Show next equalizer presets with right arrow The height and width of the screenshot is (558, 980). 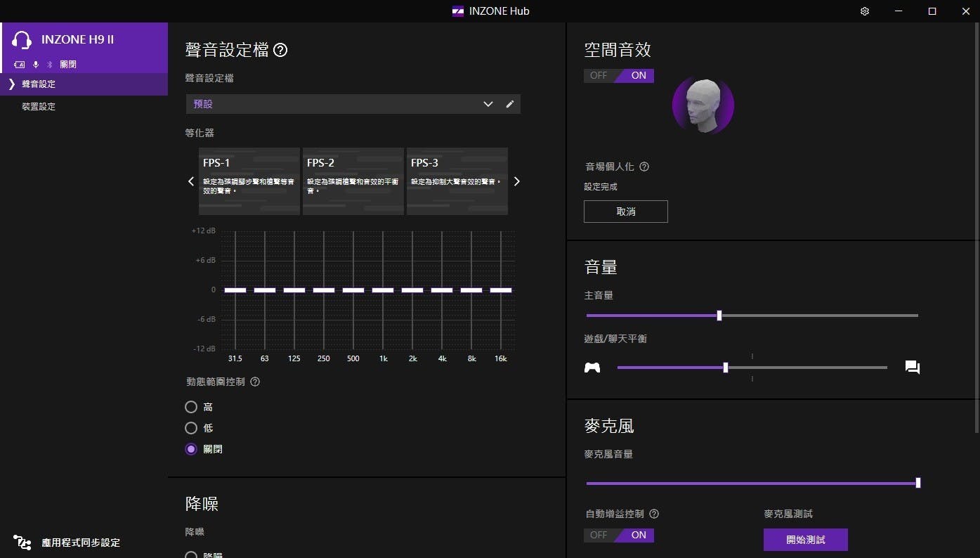(517, 181)
